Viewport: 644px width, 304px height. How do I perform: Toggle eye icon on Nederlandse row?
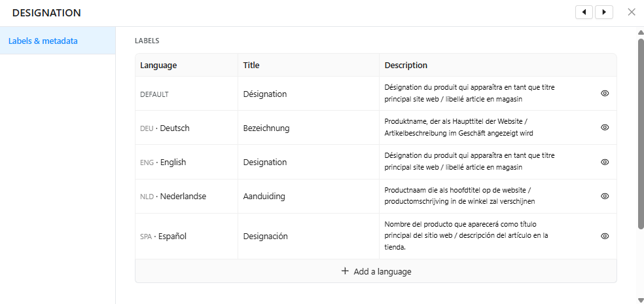tap(605, 196)
